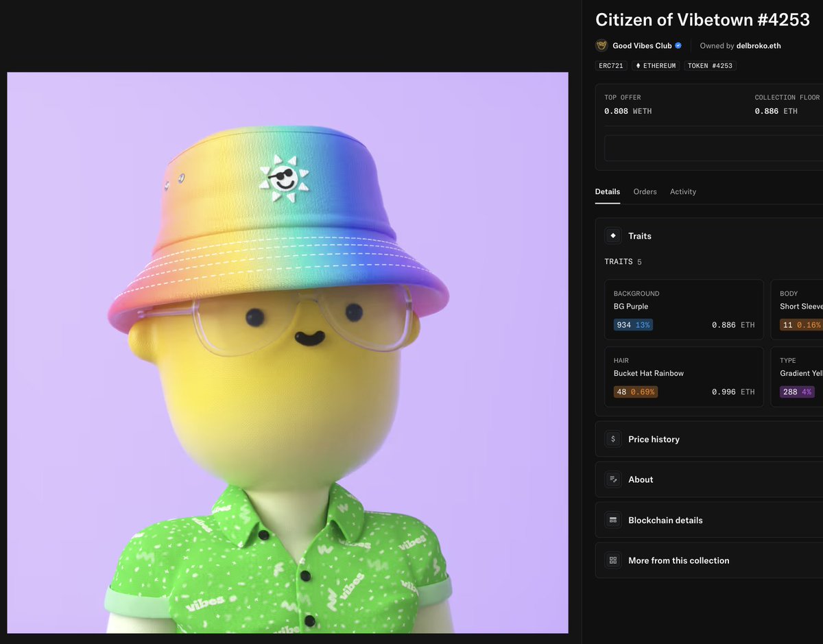
Task: Click the ETHEREUM chain tag
Action: coord(656,66)
